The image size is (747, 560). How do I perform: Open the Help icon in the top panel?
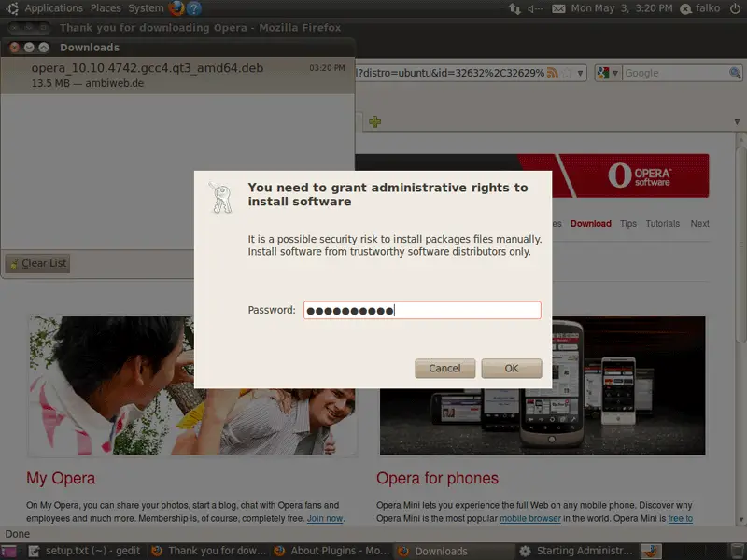point(194,8)
